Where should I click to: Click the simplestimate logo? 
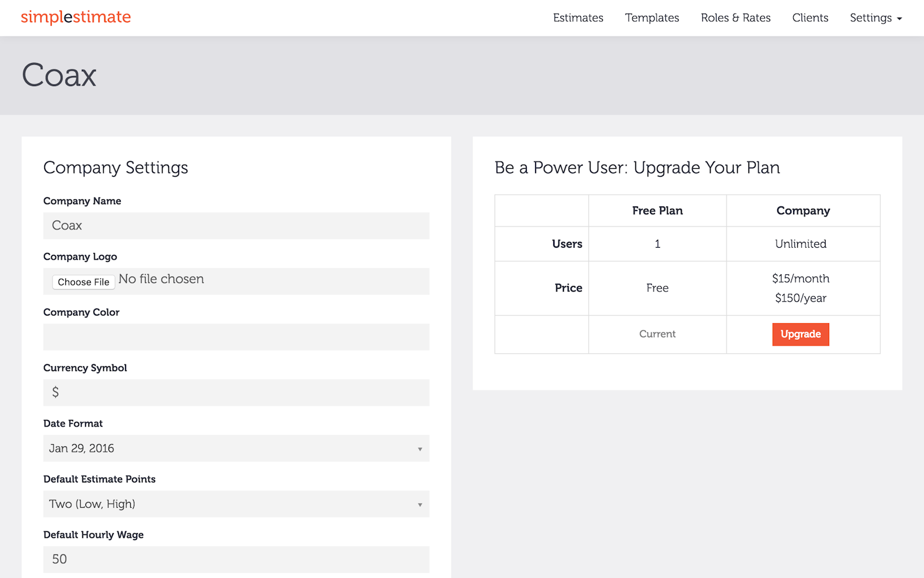[x=75, y=17]
